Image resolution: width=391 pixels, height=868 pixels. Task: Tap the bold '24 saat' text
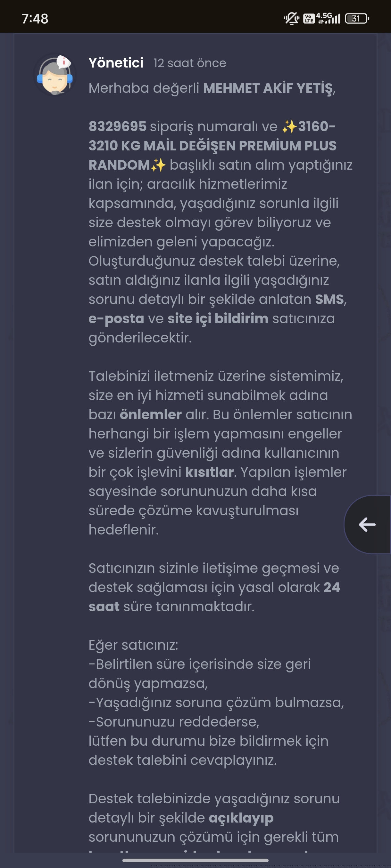(214, 597)
